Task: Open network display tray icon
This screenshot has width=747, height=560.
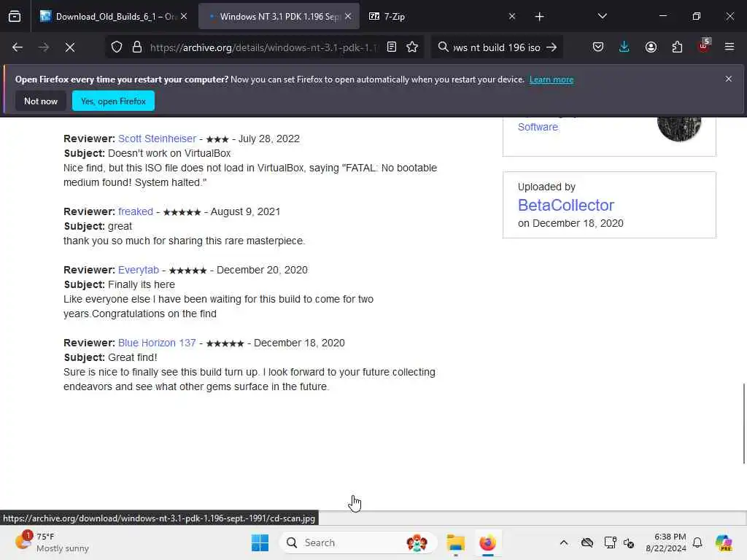Action: tap(610, 542)
